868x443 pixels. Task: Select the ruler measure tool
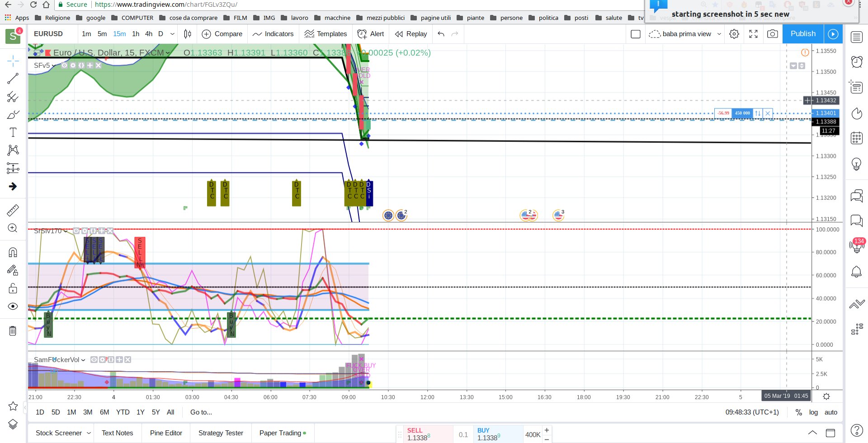point(13,210)
